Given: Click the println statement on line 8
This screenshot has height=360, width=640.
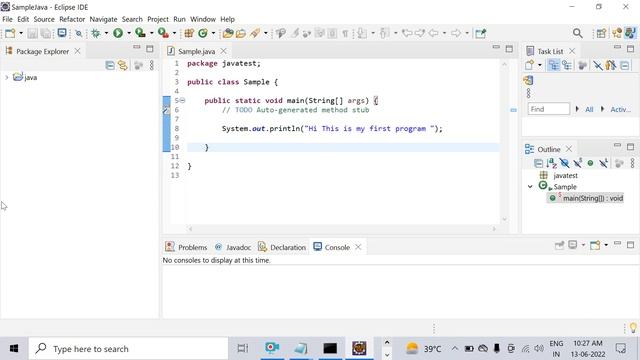Looking at the screenshot, I should click(x=332, y=129).
